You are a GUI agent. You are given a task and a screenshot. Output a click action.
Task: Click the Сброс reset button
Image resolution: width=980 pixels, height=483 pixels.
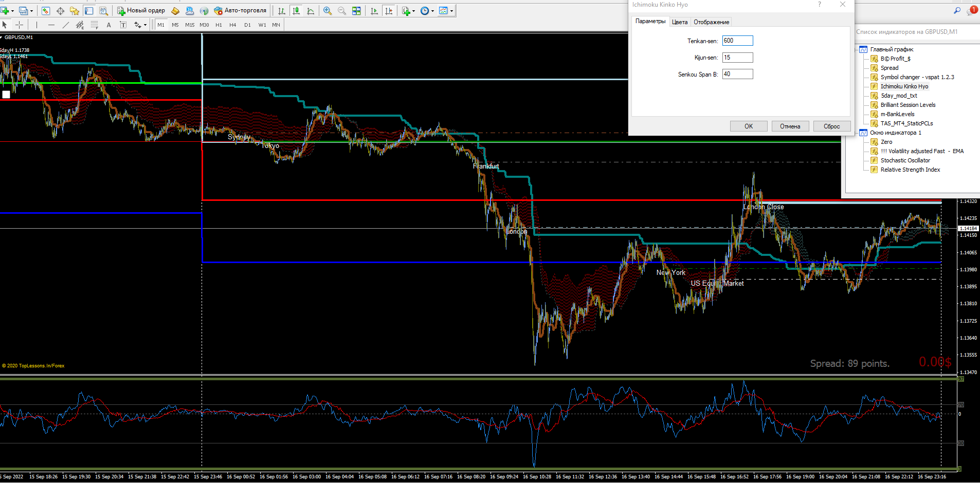point(831,126)
